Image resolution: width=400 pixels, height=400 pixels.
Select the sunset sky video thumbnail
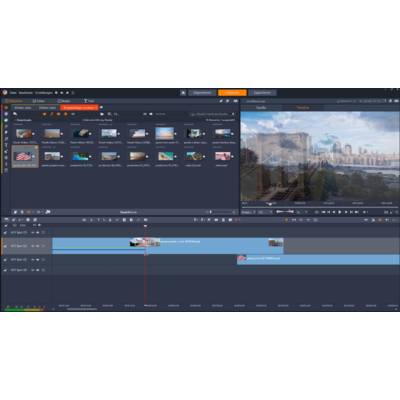click(165, 133)
